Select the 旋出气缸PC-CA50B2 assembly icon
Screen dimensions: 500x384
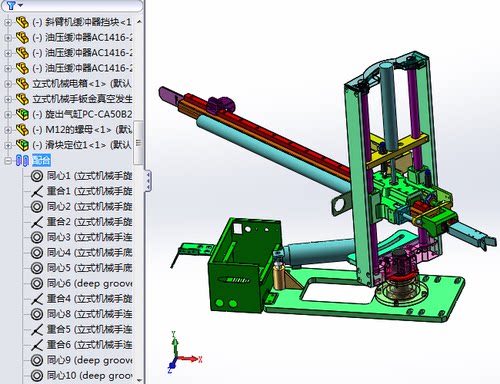22,114
